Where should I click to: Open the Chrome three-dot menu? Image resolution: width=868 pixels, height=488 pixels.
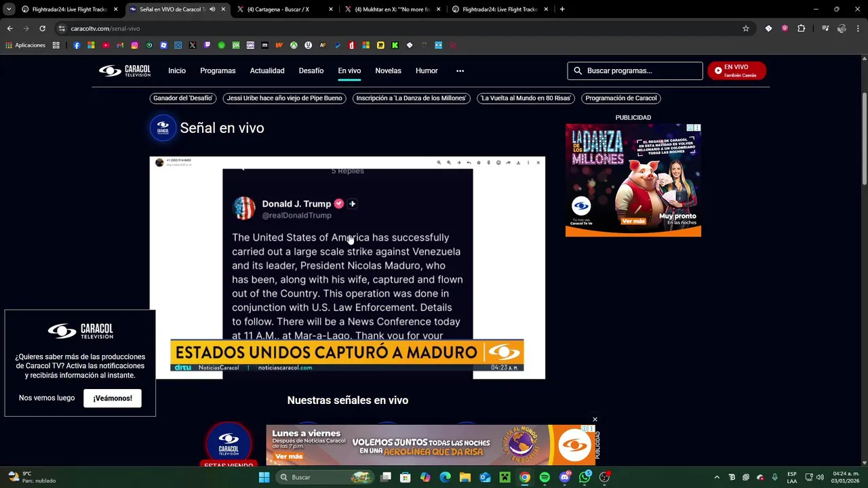pos(859,28)
